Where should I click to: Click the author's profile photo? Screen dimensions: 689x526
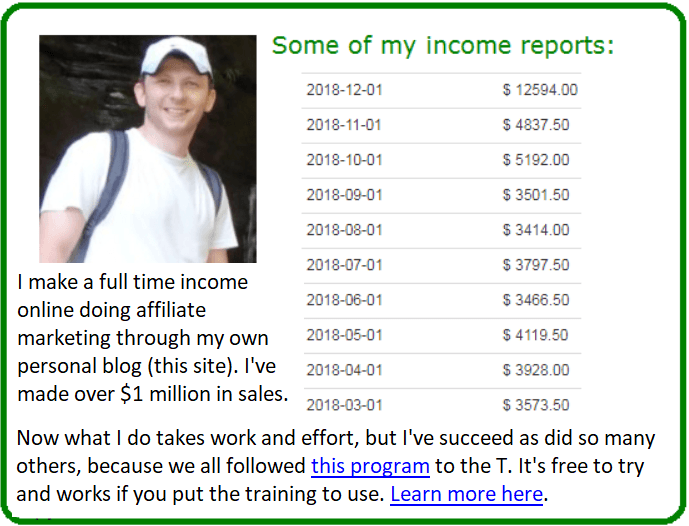(148, 149)
